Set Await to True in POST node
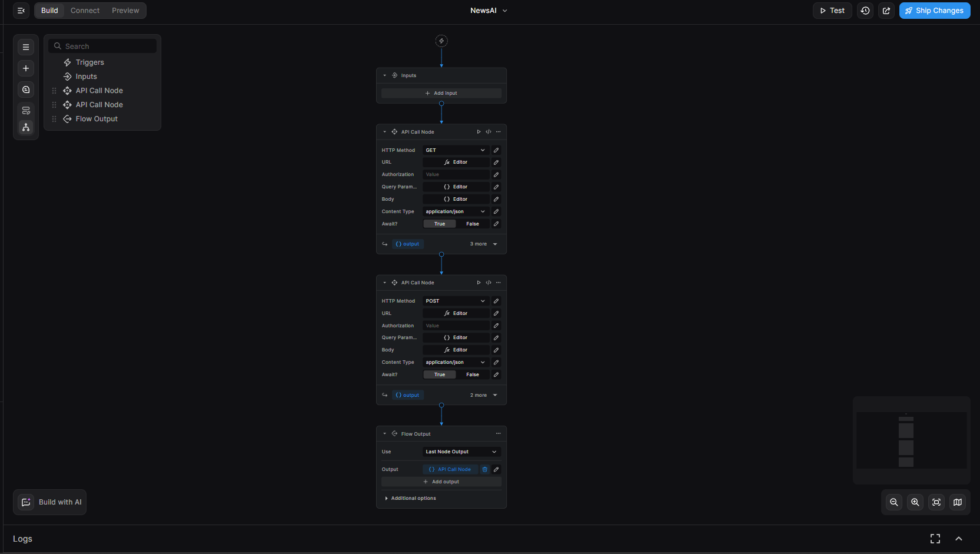Image resolution: width=980 pixels, height=554 pixels. click(x=440, y=374)
